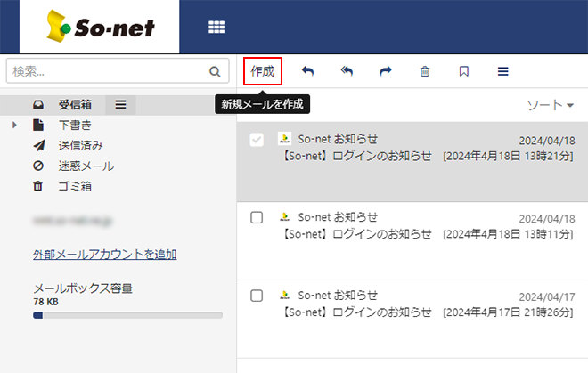This screenshot has height=373, width=588.
Task: Go to the 迷惑メール folder
Action: pyautogui.click(x=86, y=166)
